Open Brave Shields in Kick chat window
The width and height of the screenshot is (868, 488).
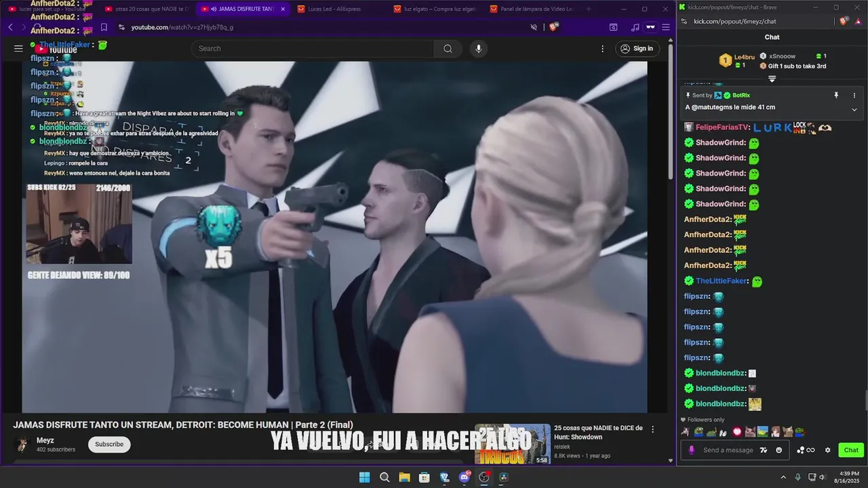pyautogui.click(x=843, y=21)
